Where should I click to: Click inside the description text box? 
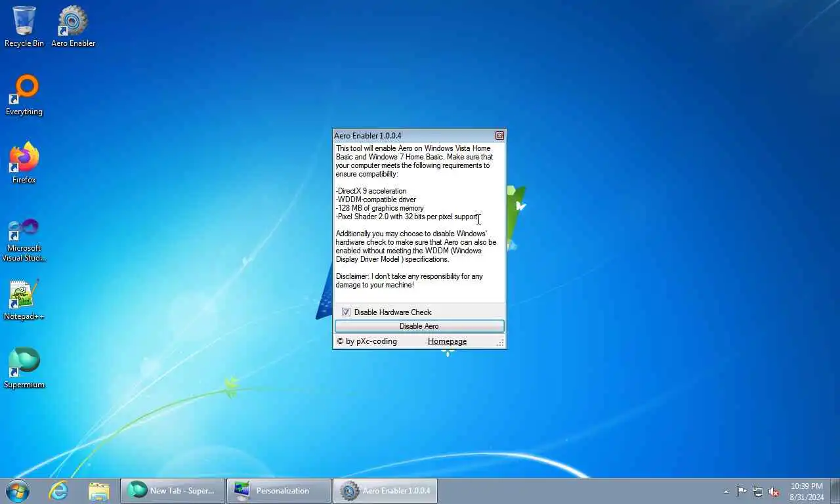point(419,222)
